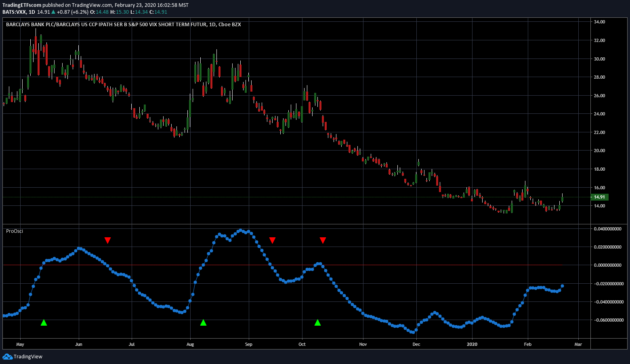Click the Oct label on time axis
This screenshot has width=630, height=364.
302,344
